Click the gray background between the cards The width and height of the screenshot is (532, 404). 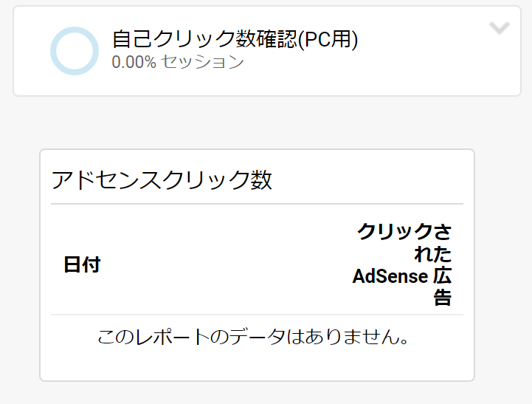tap(266, 122)
